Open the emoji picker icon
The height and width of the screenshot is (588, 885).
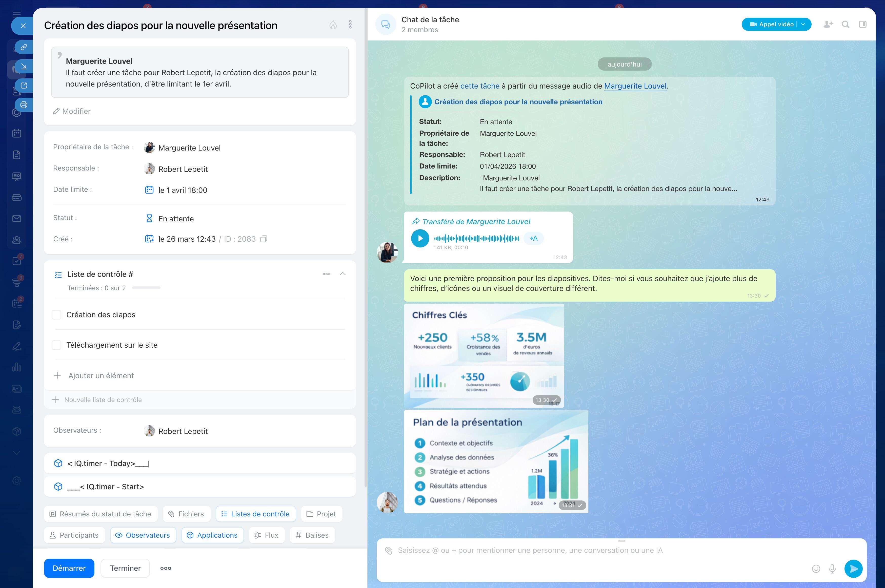tap(816, 569)
